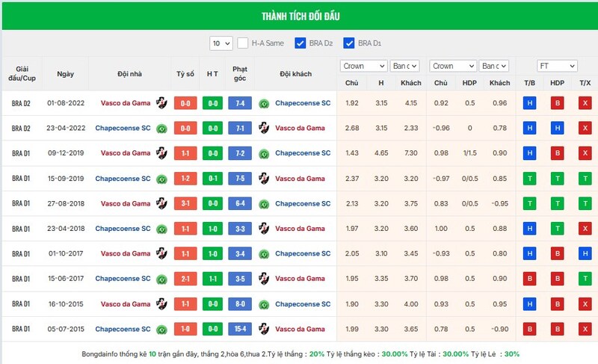Click Vasco da Gama away crest in 15-09-2019 row
Screen dimensions: 598x364
point(264,179)
